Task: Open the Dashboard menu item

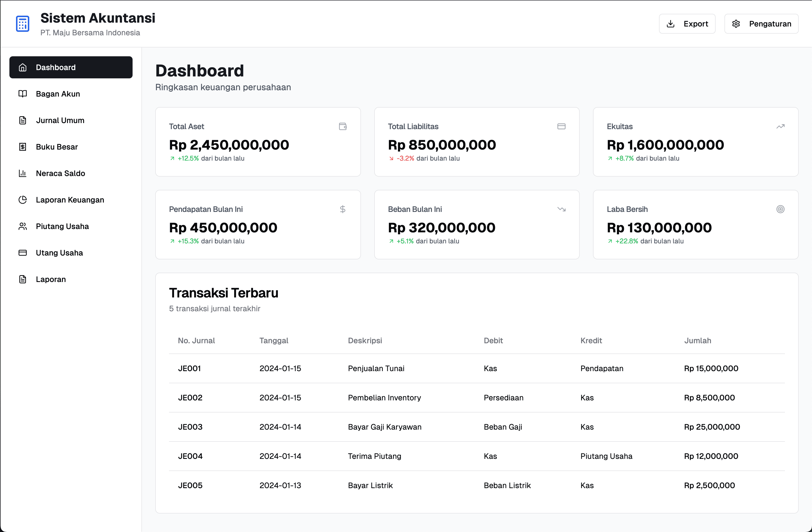Action: pyautogui.click(x=71, y=68)
